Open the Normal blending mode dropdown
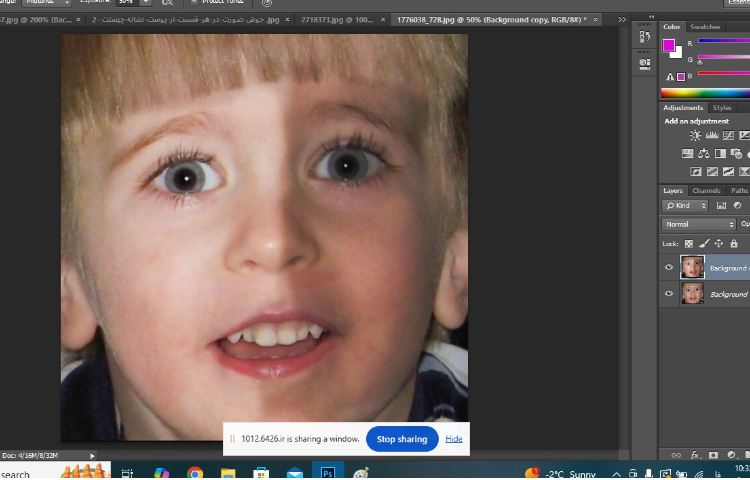The width and height of the screenshot is (750, 480). click(x=699, y=224)
